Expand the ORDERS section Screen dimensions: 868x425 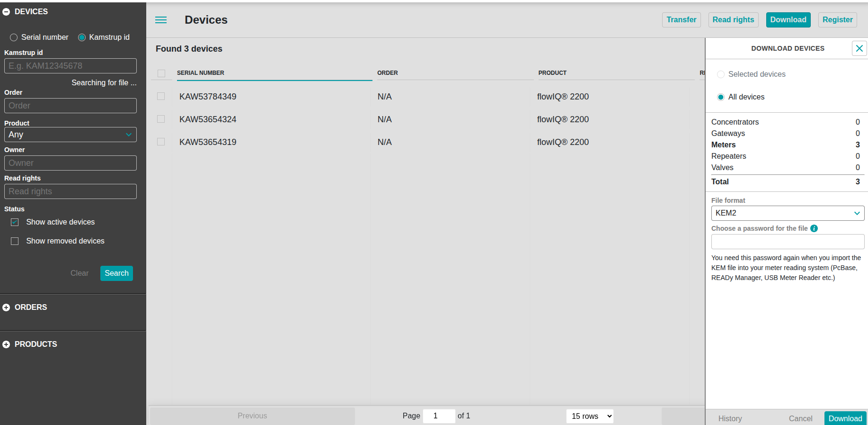tap(6, 307)
